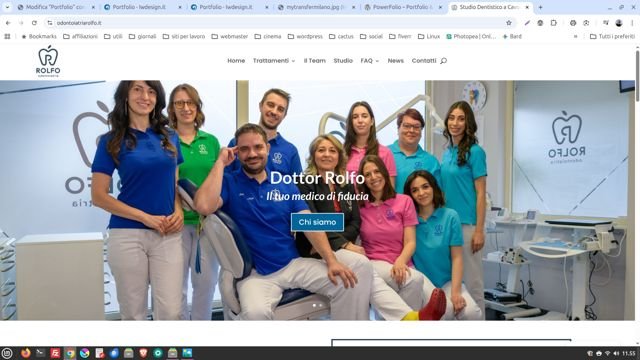Image resolution: width=640 pixels, height=360 pixels.
Task: Open the tab search dropdown chevron
Action: click(7, 7)
